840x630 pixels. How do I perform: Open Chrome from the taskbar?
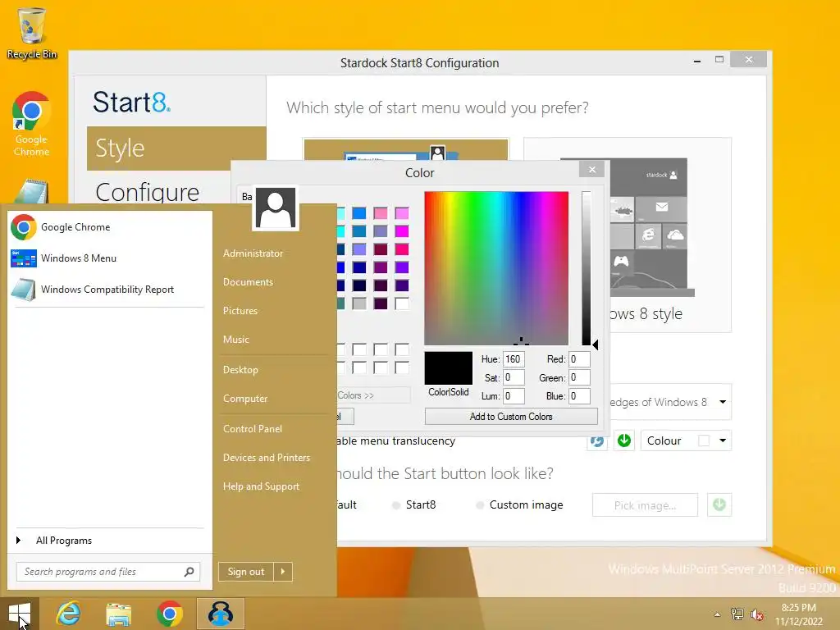169,614
